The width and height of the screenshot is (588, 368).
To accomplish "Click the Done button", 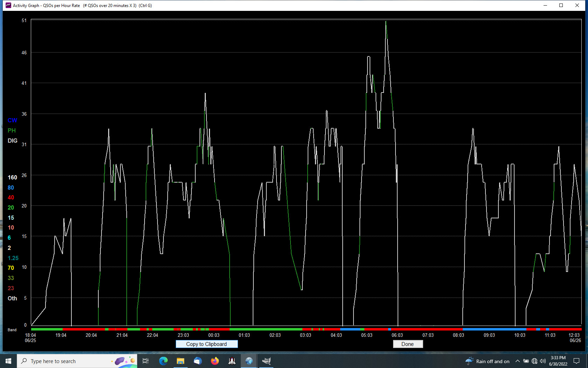I will coord(408,344).
